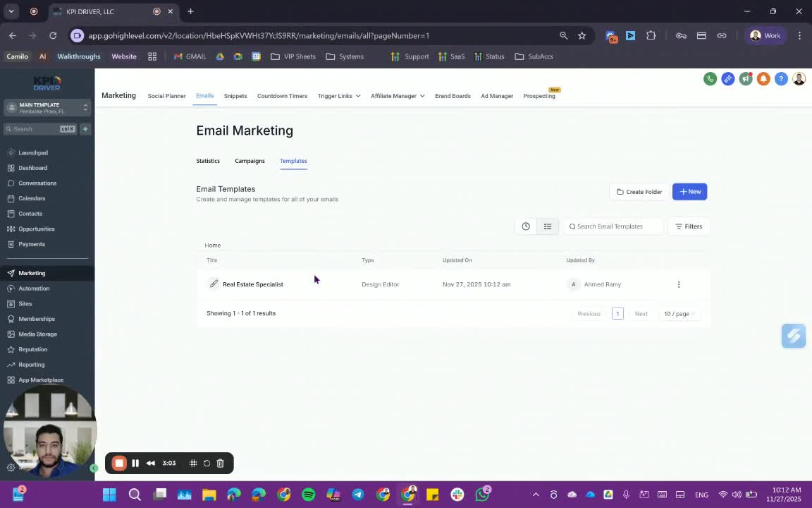Open the megaphone announcements icon
This screenshot has height=508, width=812.
tap(746, 79)
